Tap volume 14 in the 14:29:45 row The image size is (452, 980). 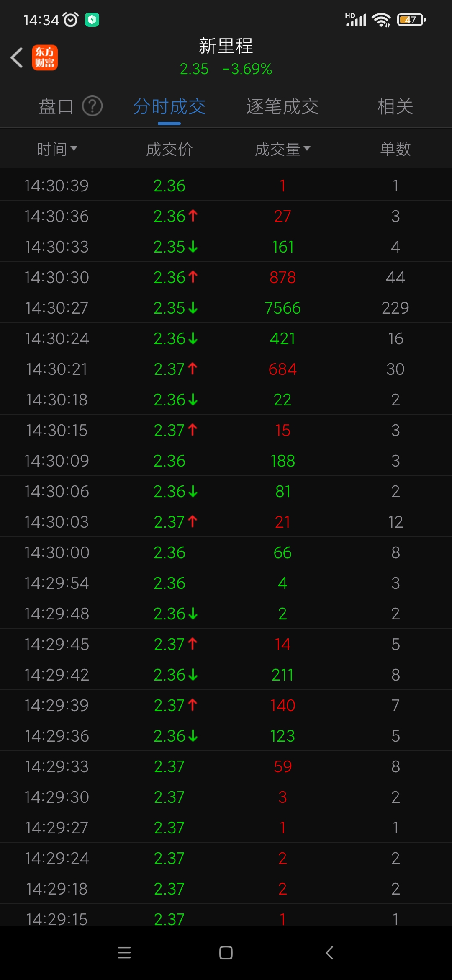(282, 644)
